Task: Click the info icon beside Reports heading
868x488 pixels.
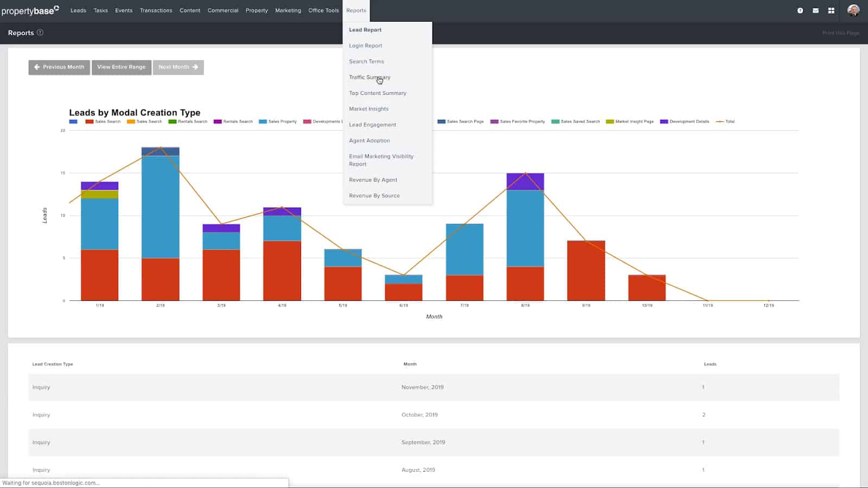Action: tap(40, 33)
